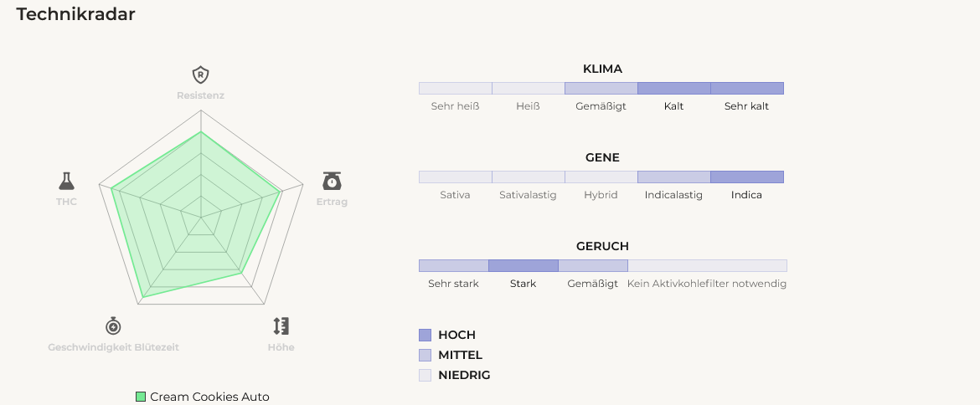Click the Resistenz shield icon
Screen dimensions: 980x405
click(x=200, y=74)
